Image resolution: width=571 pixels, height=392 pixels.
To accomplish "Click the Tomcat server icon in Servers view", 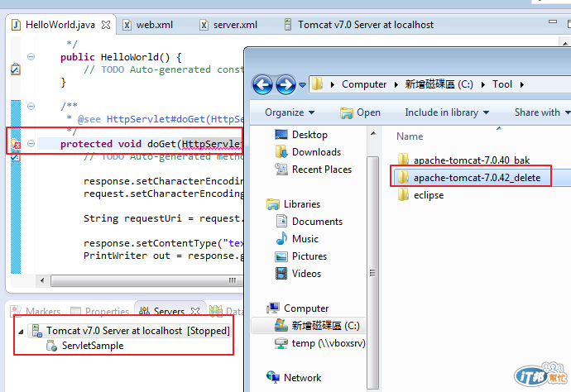I will coord(36,331).
